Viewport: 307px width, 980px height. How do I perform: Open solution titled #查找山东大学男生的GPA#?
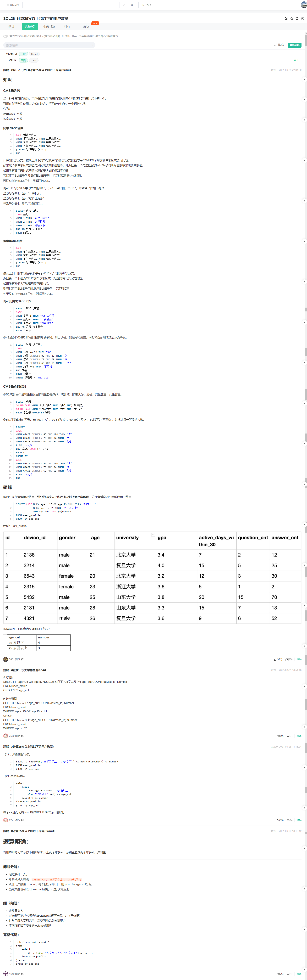click(25, 670)
